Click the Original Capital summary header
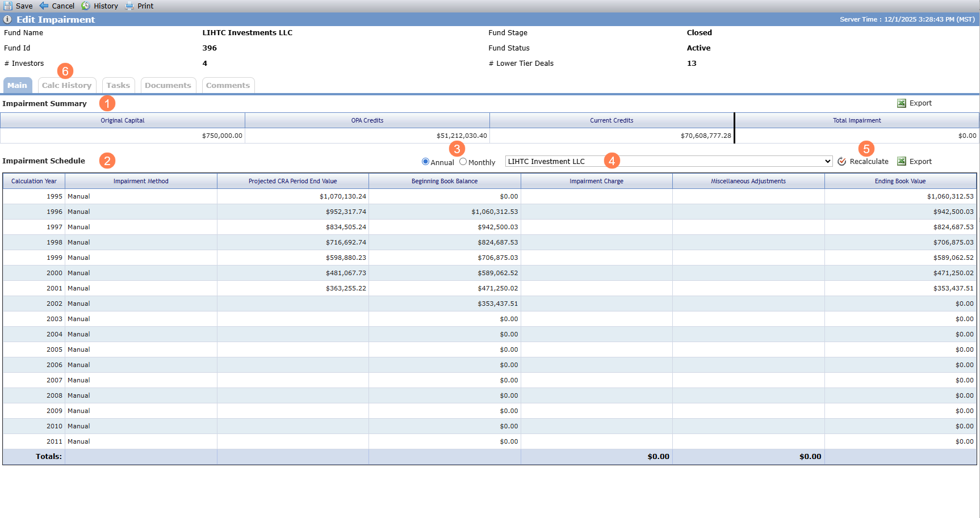Image resolution: width=980 pixels, height=518 pixels. 123,120
